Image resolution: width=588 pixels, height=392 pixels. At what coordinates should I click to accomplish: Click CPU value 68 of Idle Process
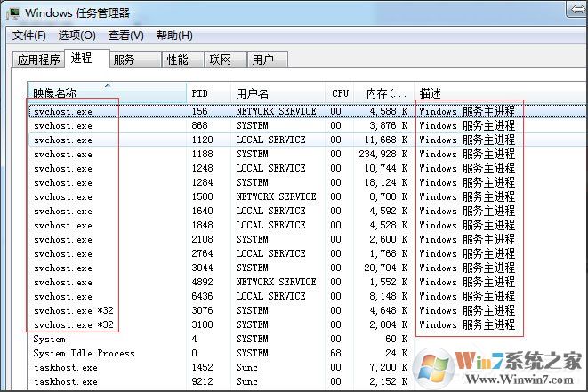[335, 354]
